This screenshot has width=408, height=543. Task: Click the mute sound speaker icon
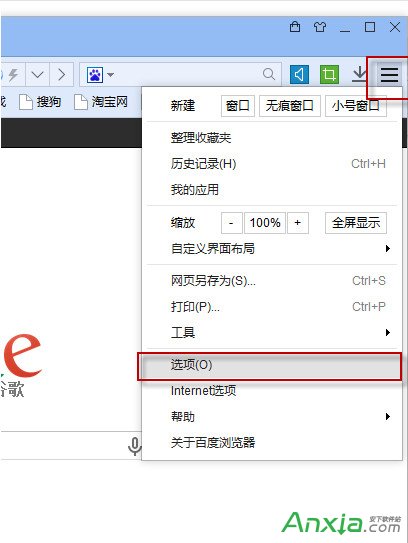pyautogui.click(x=299, y=74)
